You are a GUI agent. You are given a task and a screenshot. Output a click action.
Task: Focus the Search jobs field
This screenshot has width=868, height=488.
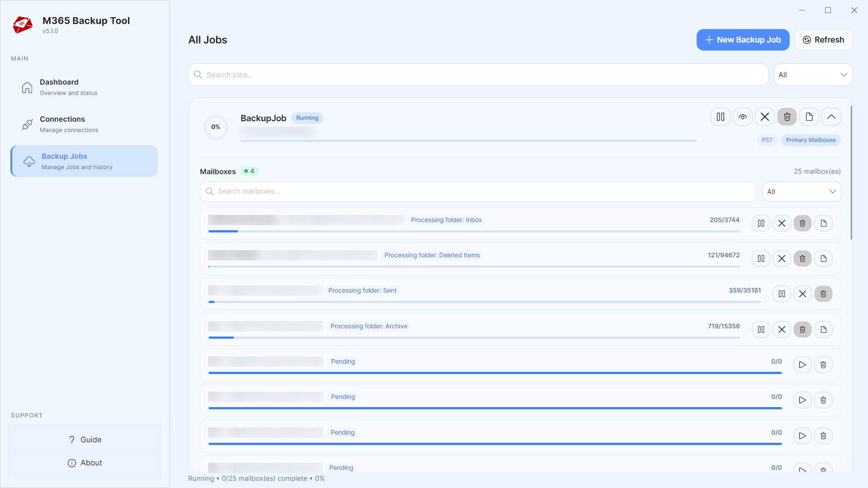tap(478, 75)
